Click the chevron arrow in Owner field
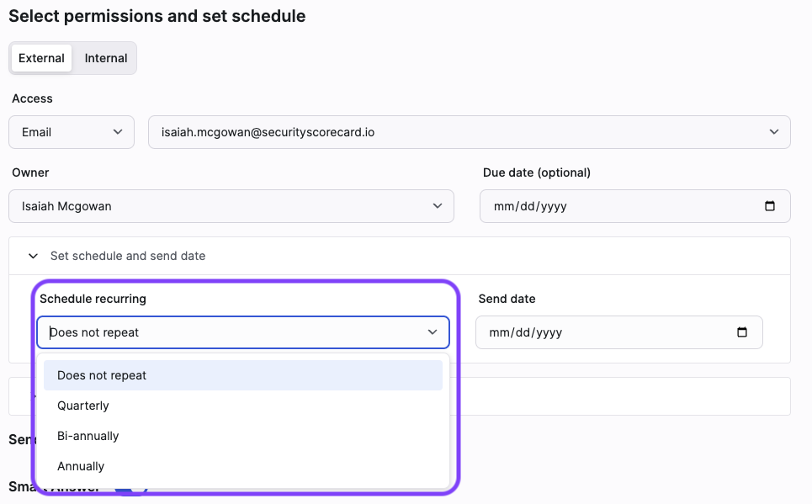The image size is (812, 504). (438, 206)
